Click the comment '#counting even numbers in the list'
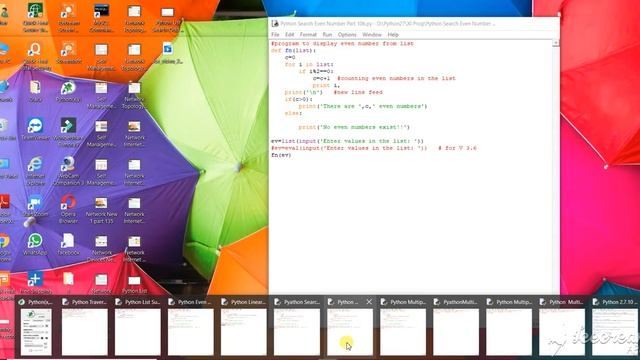 396,78
